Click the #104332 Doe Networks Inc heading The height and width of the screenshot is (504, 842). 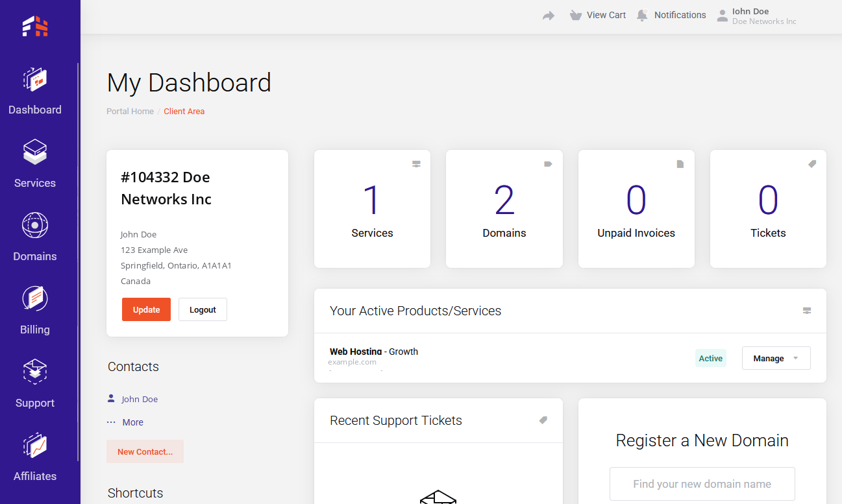pyautogui.click(x=166, y=188)
